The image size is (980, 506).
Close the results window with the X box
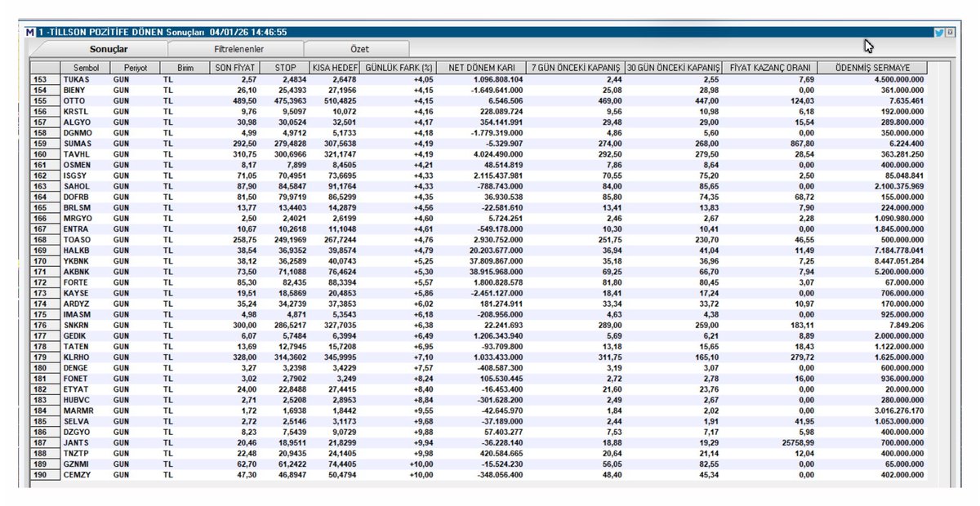(950, 32)
